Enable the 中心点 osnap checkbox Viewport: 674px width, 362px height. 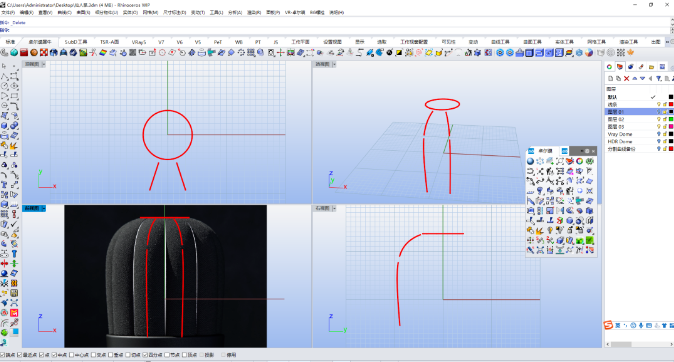[x=72, y=355]
